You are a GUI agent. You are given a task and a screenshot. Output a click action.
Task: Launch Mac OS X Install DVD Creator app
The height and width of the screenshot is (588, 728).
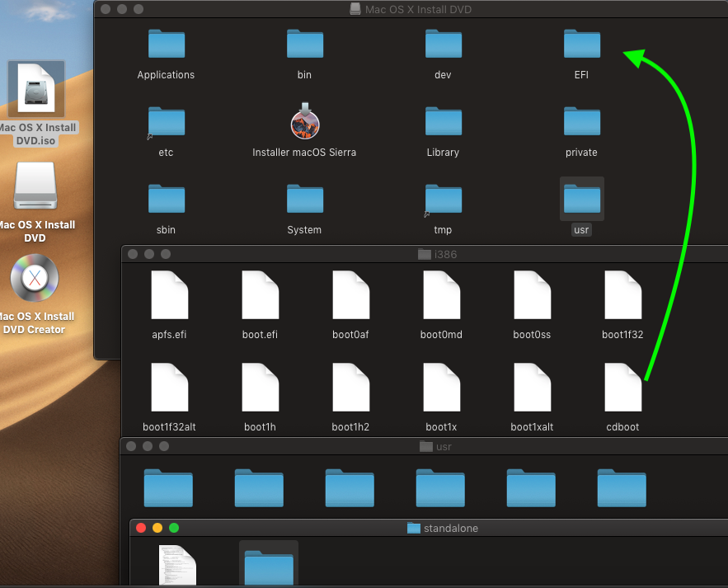[x=35, y=278]
